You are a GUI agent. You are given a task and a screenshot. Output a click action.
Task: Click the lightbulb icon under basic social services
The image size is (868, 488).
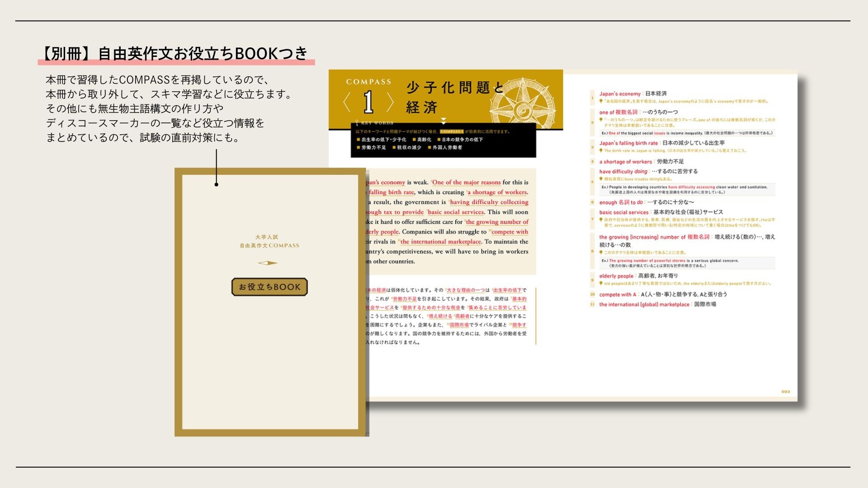point(601,220)
